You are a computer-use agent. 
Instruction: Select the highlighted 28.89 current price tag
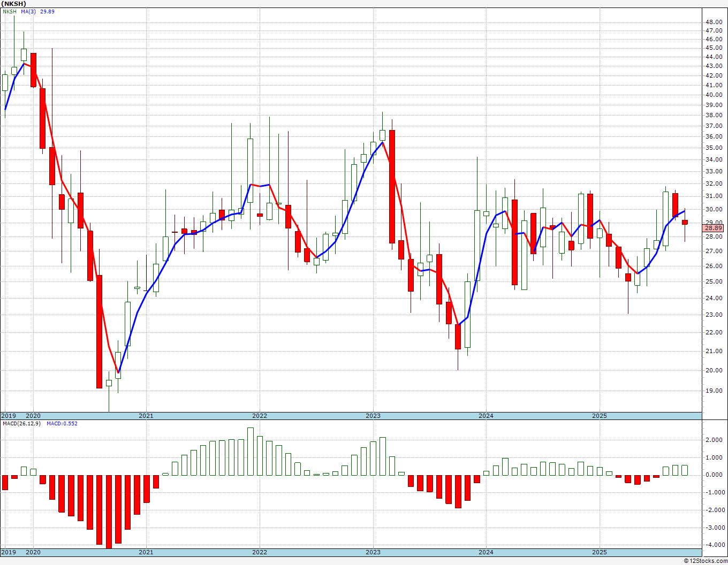click(714, 228)
